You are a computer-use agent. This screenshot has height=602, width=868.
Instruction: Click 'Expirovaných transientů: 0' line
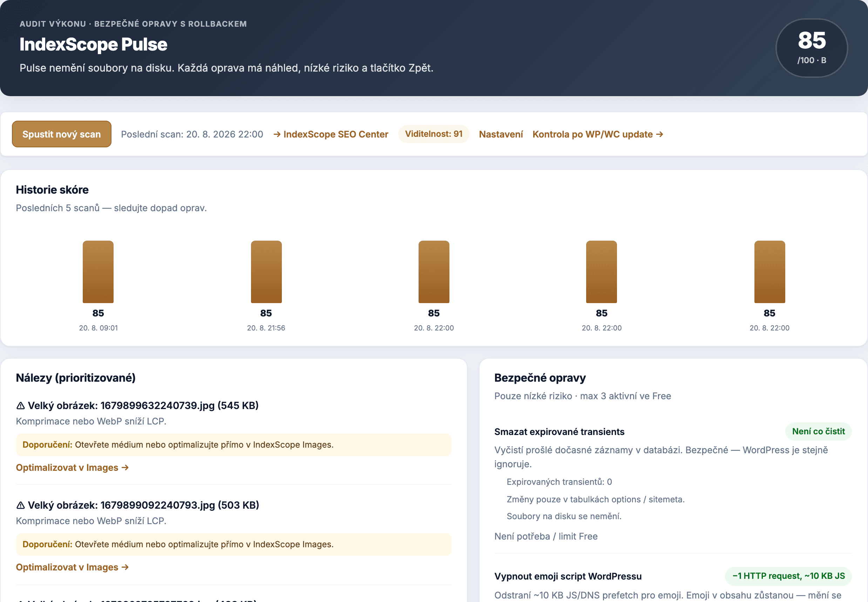click(559, 482)
